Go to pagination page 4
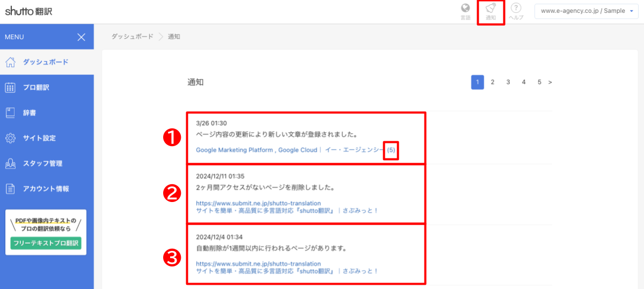644x289 pixels. (x=523, y=82)
